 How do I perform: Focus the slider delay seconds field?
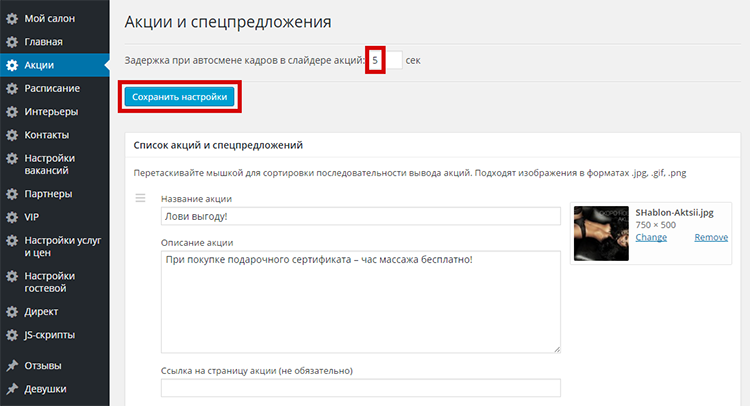385,60
